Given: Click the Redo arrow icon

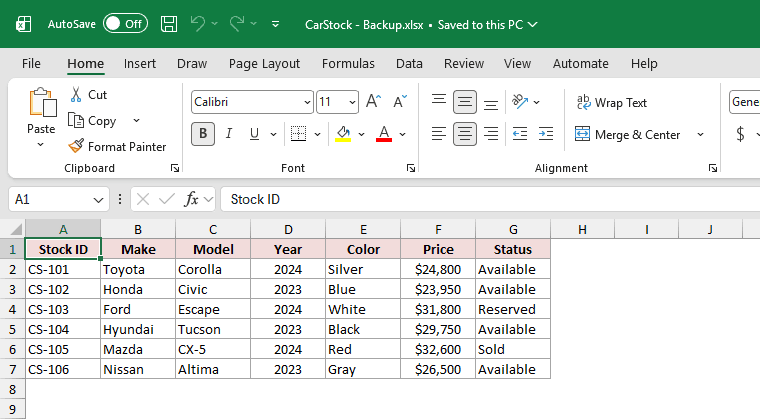Looking at the screenshot, I should (237, 23).
